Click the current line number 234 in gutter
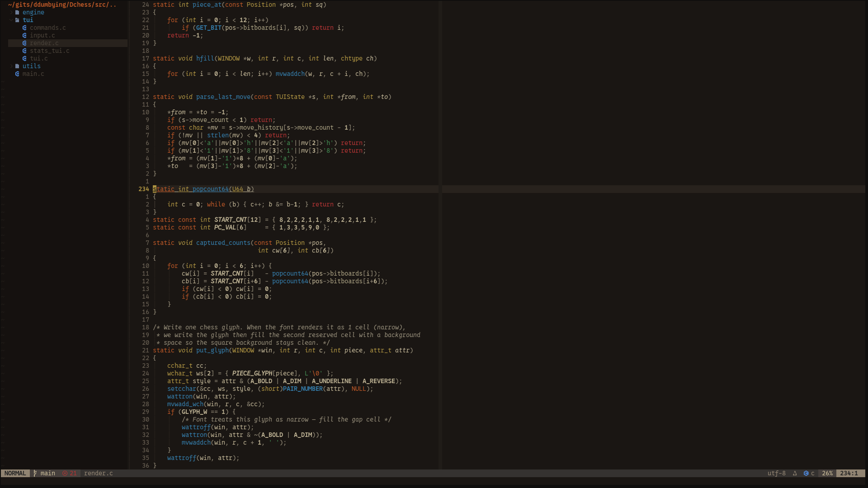 144,189
